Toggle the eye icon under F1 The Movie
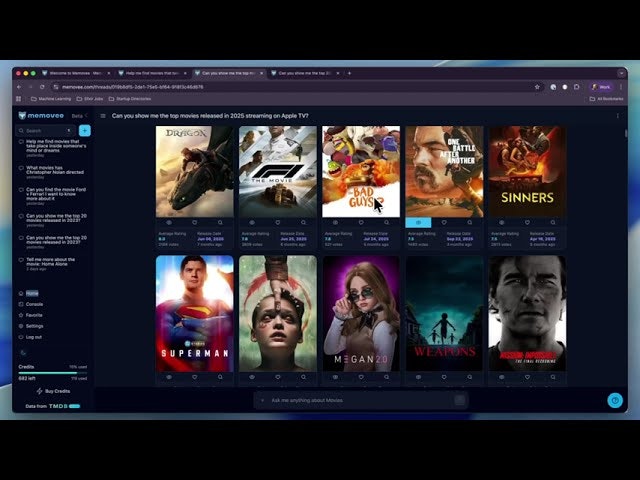 point(252,222)
